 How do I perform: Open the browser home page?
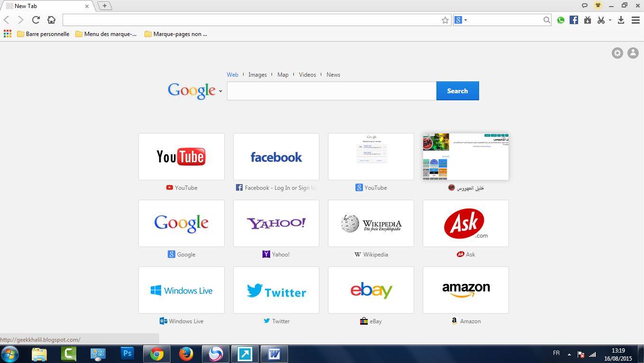pos(51,20)
